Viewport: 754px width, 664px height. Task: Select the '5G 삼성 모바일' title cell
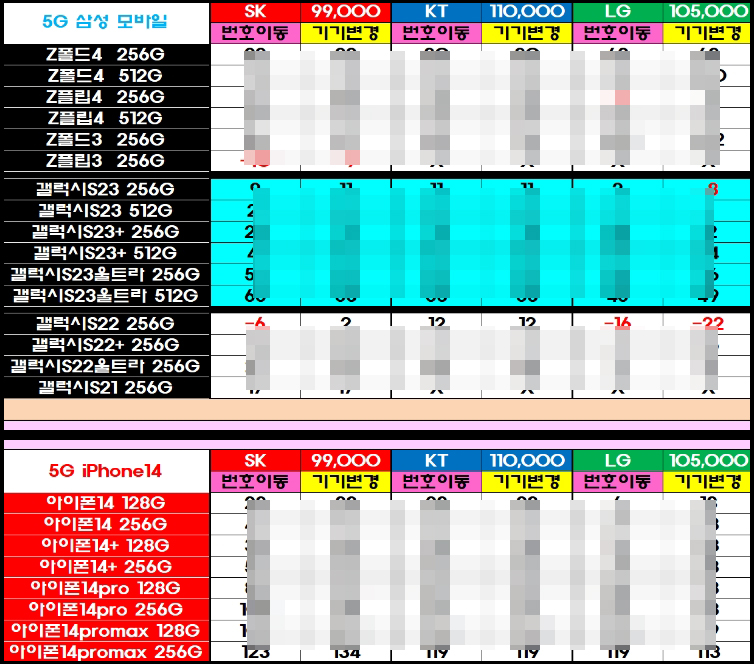pos(106,23)
